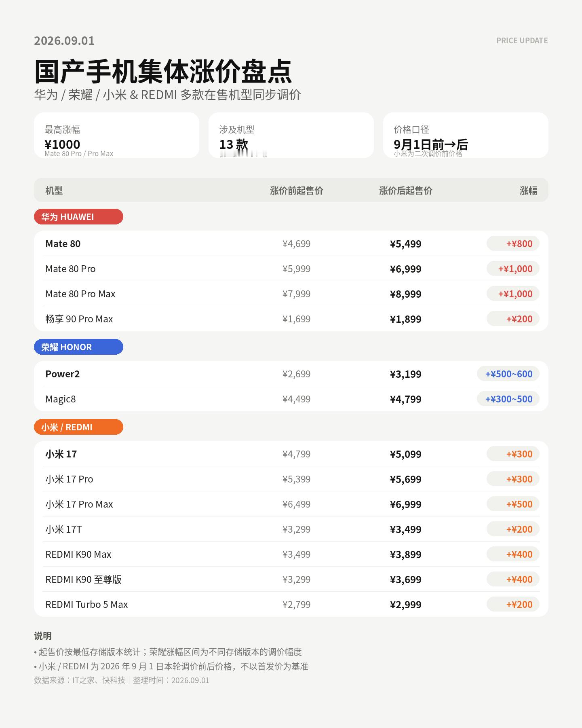This screenshot has height=728, width=582.
Task: Click the 涉及机型 13 款 summary card
Action: pyautogui.click(x=291, y=135)
